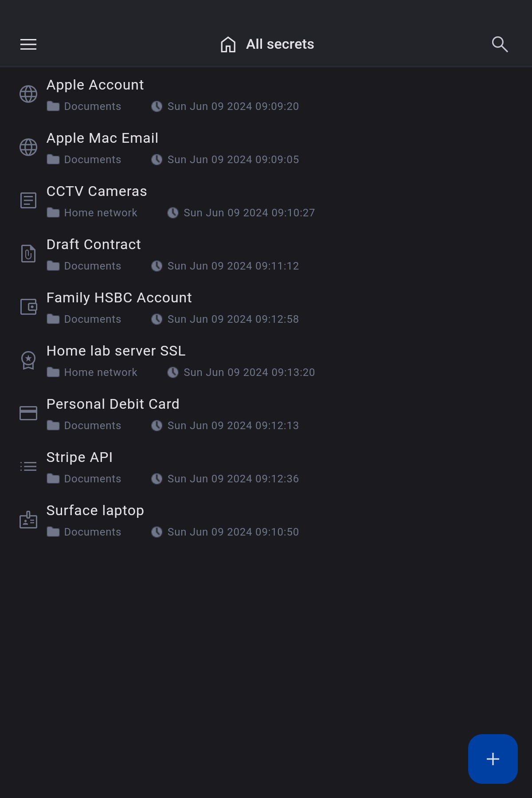Click the home icon beside All secrets

pyautogui.click(x=228, y=44)
